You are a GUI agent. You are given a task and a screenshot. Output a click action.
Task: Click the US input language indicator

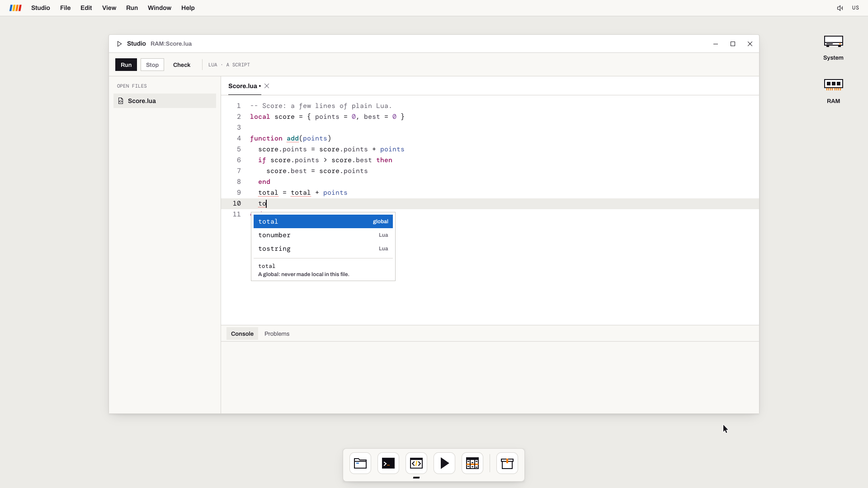855,8
